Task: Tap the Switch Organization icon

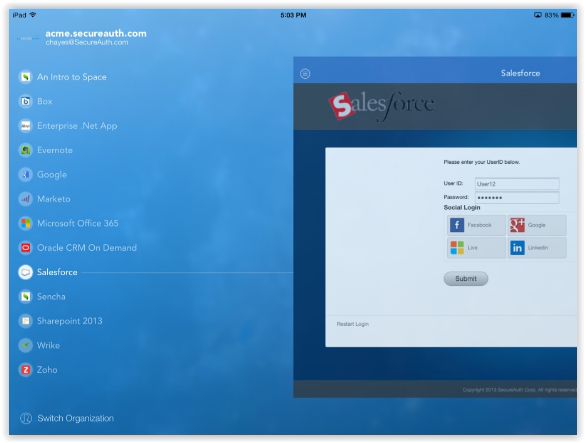Action: (26, 418)
